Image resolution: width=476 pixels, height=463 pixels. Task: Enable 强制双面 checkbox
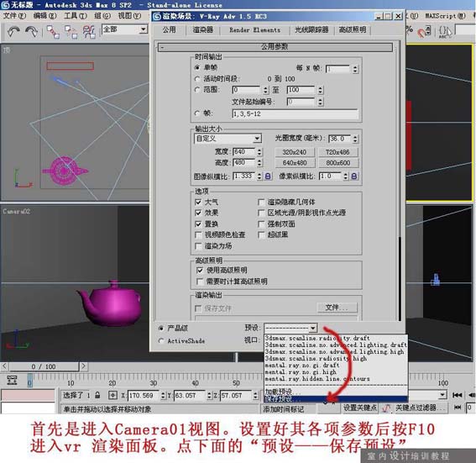click(x=261, y=224)
